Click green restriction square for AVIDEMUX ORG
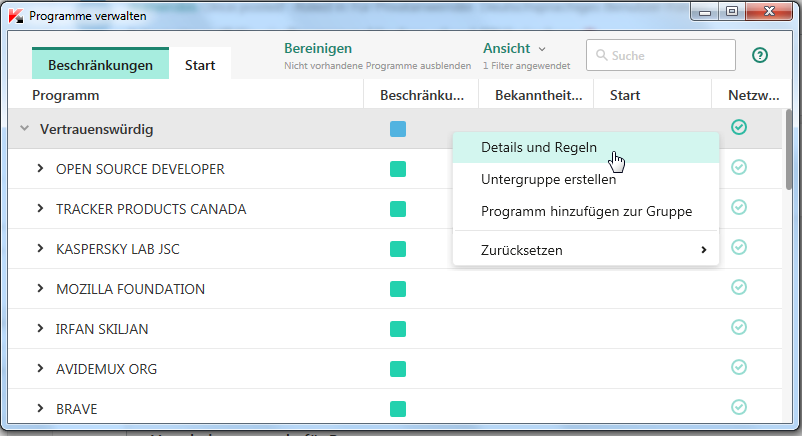Image resolution: width=802 pixels, height=436 pixels. coord(398,368)
